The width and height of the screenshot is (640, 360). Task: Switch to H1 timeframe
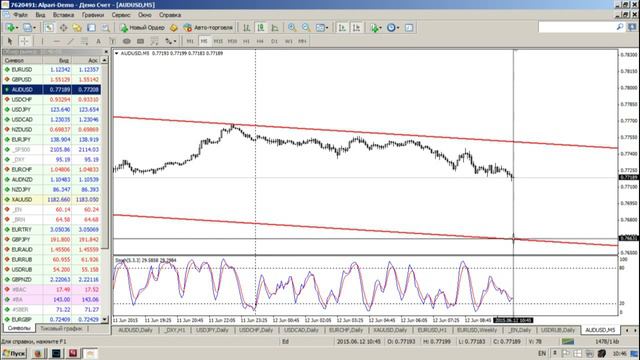tap(246, 41)
